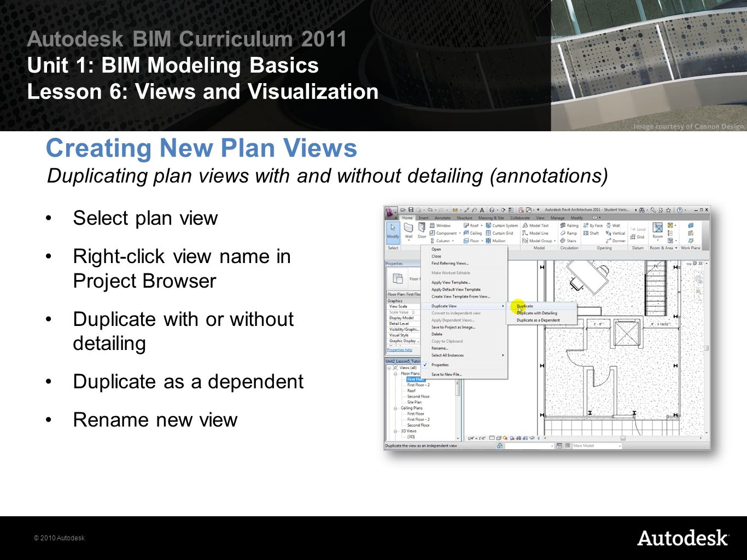Select Second Floor under Ceiling Plans
747x560 pixels.
(x=418, y=425)
